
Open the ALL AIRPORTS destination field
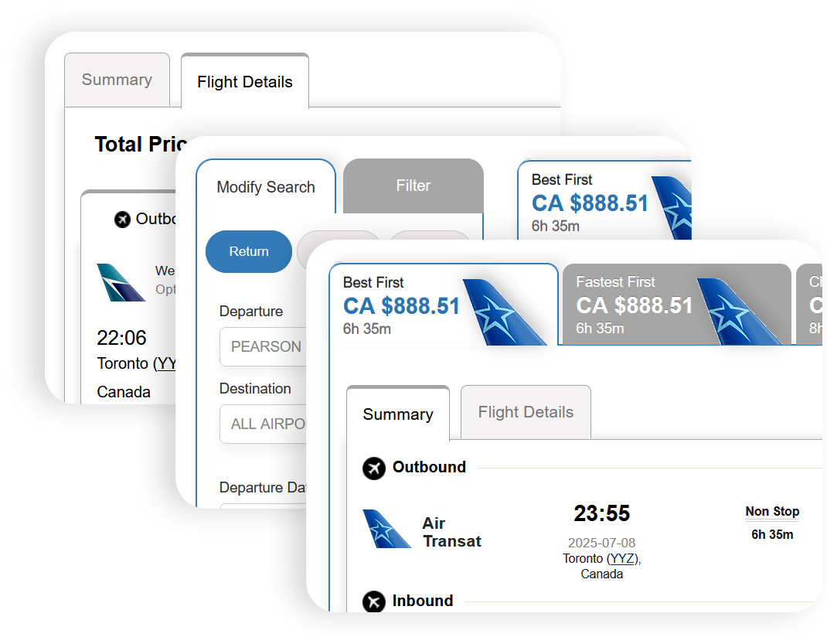coord(263,424)
